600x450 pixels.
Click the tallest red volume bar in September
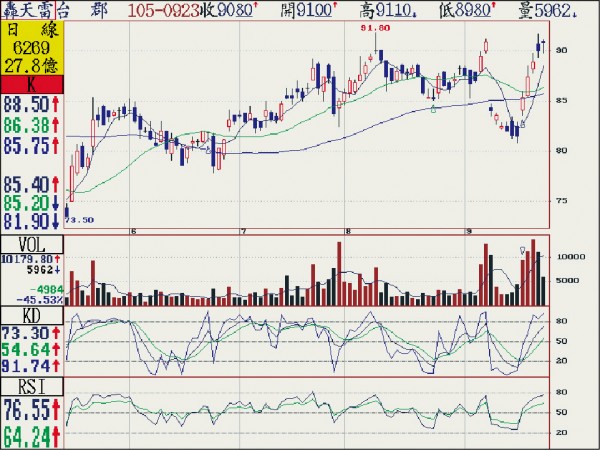533,272
